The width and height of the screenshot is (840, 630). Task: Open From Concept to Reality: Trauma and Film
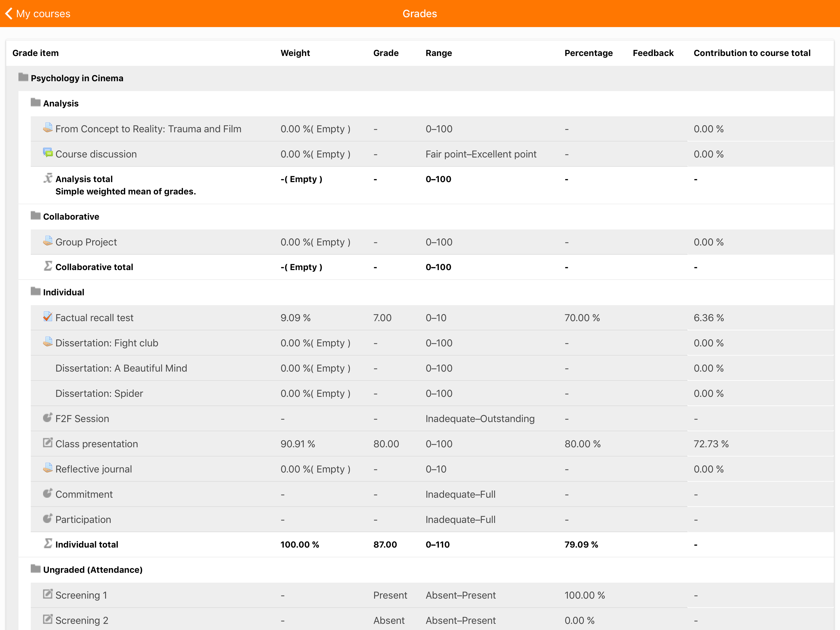(x=149, y=129)
